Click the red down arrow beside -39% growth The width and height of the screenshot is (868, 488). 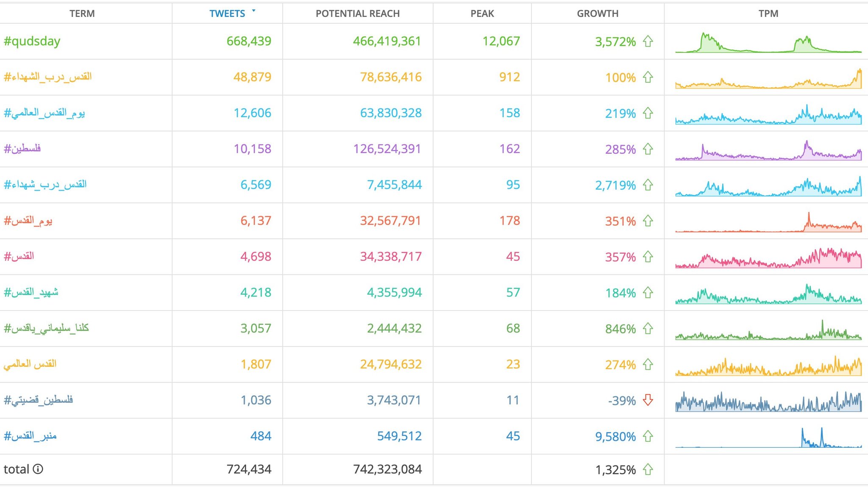click(648, 400)
